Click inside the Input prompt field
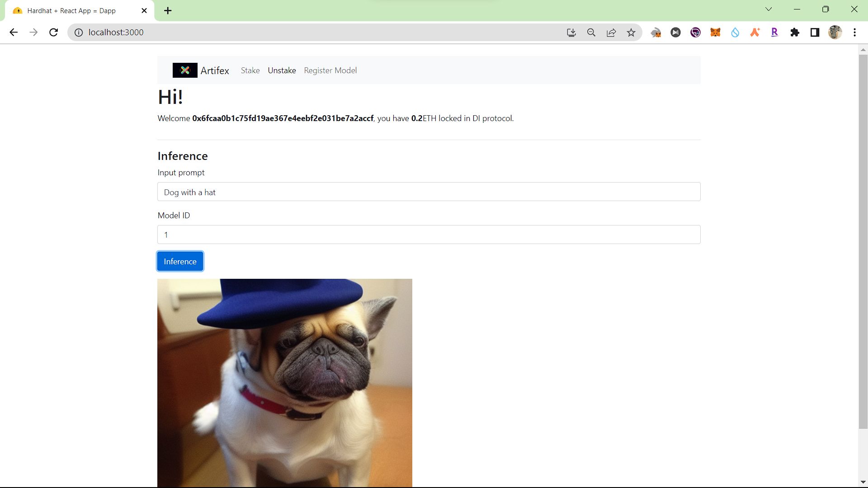Image resolution: width=868 pixels, height=488 pixels. pyautogui.click(x=428, y=192)
